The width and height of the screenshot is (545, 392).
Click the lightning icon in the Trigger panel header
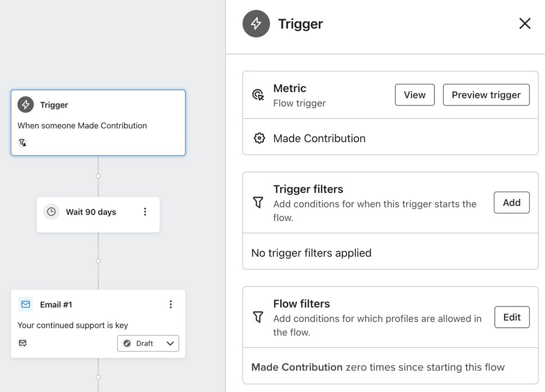[256, 23]
